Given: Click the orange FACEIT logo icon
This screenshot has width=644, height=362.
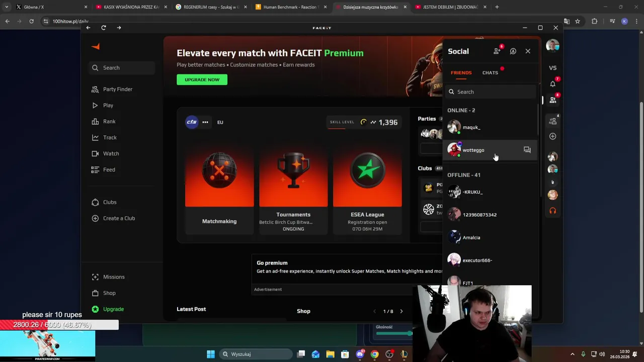Looking at the screenshot, I should [x=96, y=46].
